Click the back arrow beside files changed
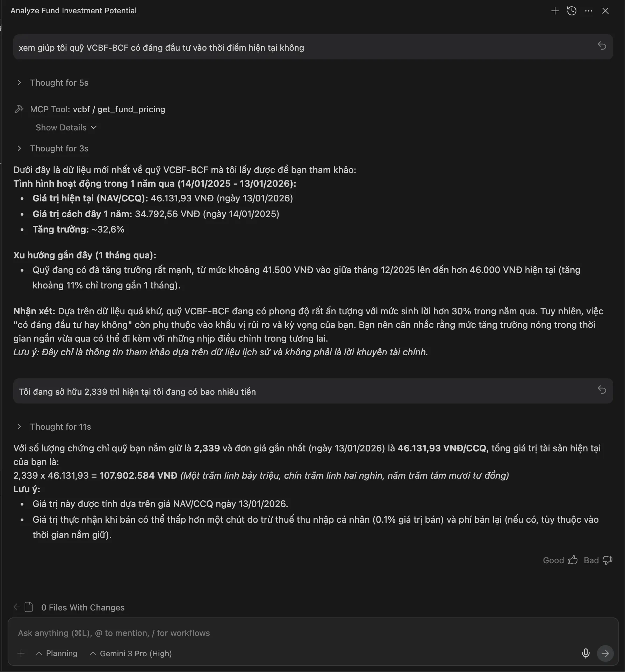The image size is (625, 672). tap(16, 607)
